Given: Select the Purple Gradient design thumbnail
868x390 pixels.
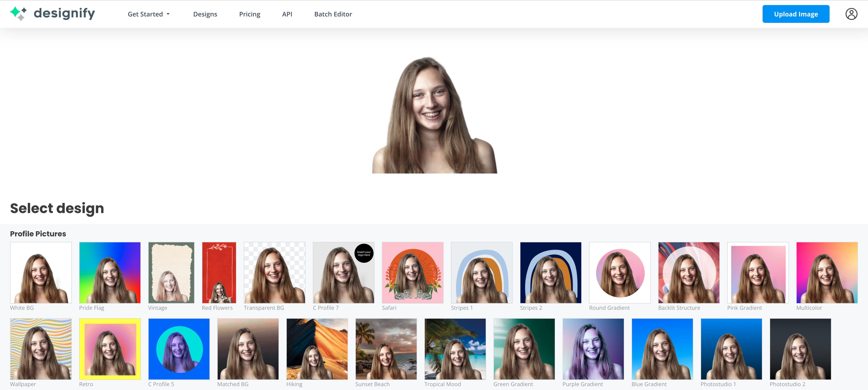Looking at the screenshot, I should click(593, 349).
